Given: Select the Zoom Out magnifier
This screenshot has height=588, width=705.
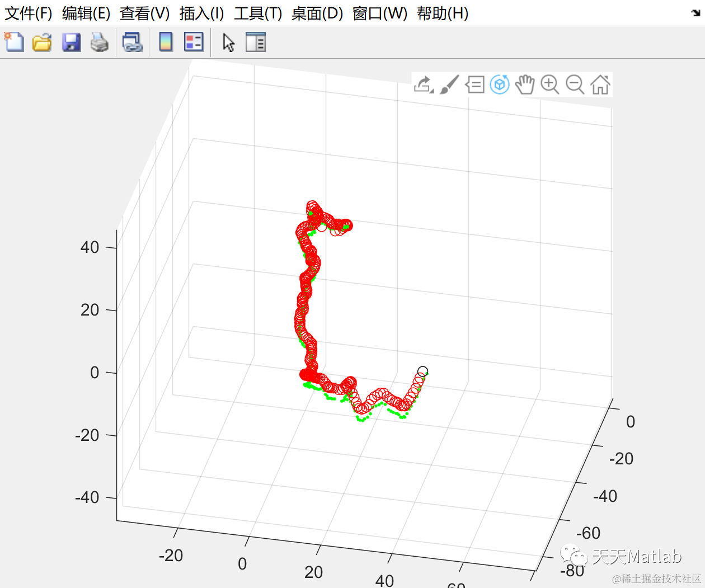Looking at the screenshot, I should (x=575, y=84).
